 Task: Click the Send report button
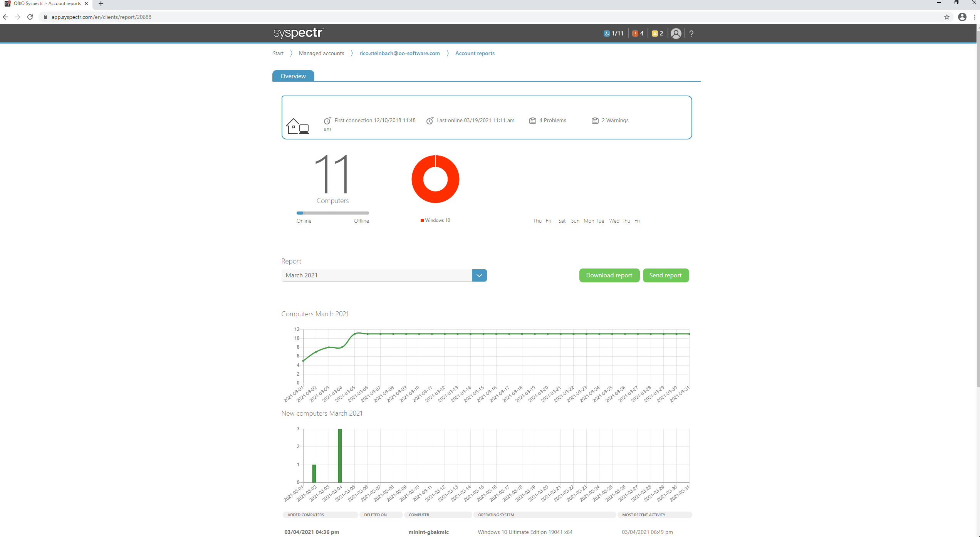(x=665, y=275)
